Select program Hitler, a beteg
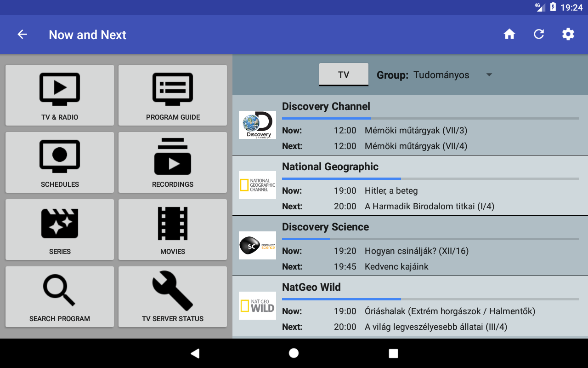 coord(391,191)
